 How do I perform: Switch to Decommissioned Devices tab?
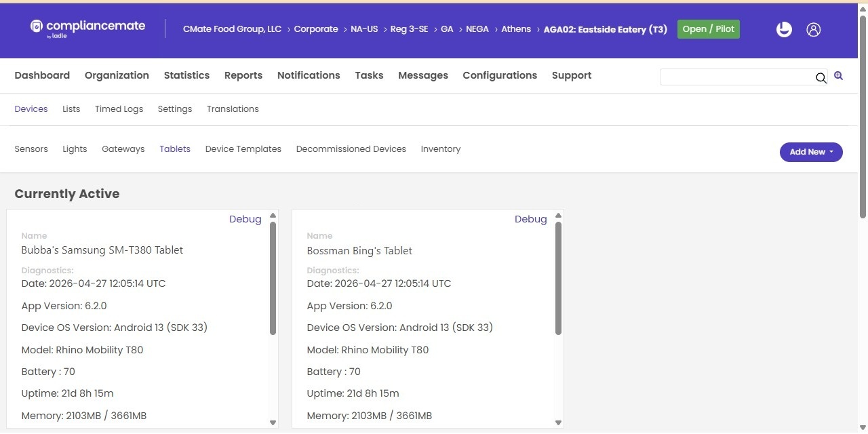[x=351, y=149]
